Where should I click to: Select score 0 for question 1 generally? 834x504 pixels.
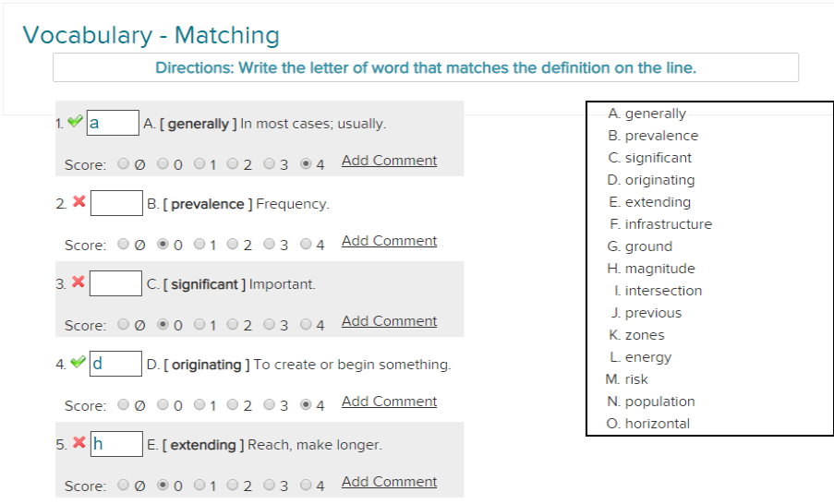point(163,163)
